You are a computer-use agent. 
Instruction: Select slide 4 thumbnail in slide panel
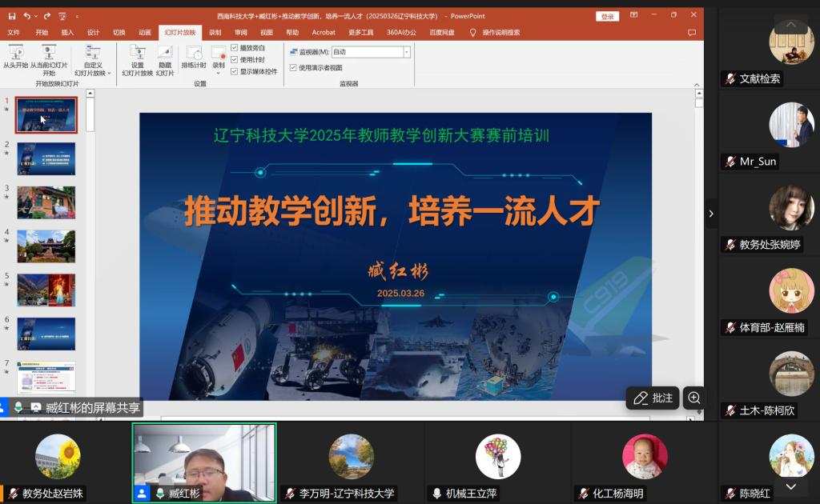pos(46,246)
